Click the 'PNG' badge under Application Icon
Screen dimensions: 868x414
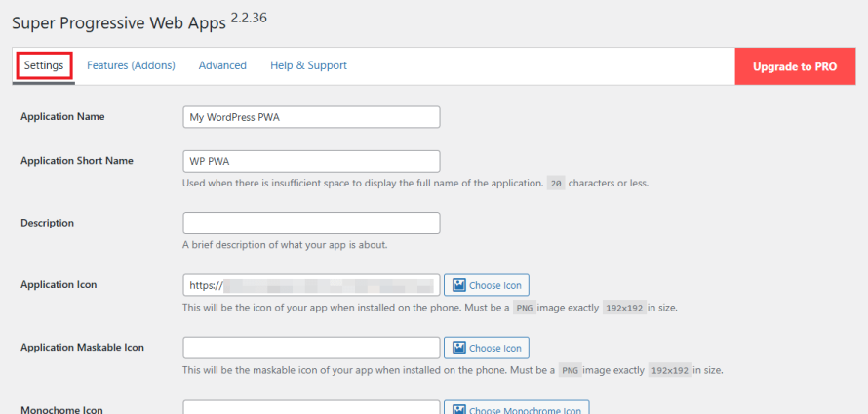click(525, 309)
